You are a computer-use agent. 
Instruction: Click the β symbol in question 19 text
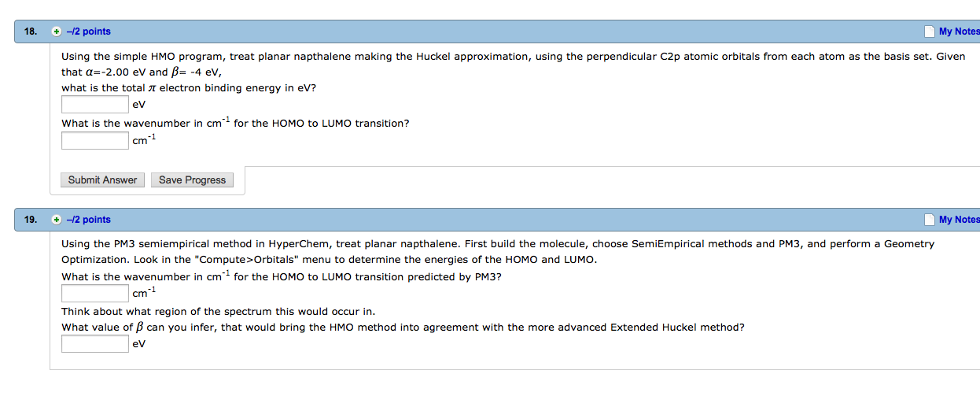(x=140, y=327)
